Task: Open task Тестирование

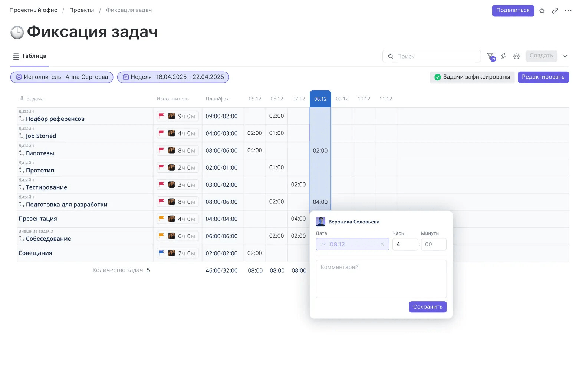Action: (46, 187)
